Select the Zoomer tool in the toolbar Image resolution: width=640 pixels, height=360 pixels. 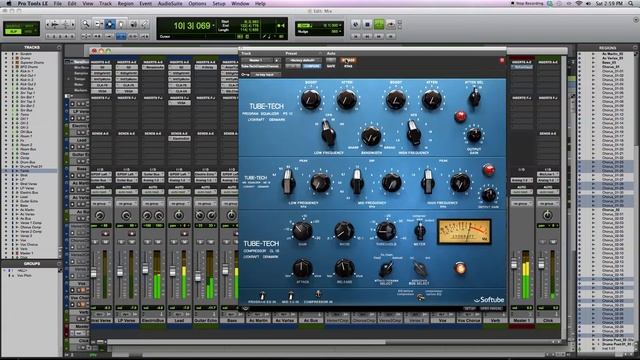[x=85, y=24]
